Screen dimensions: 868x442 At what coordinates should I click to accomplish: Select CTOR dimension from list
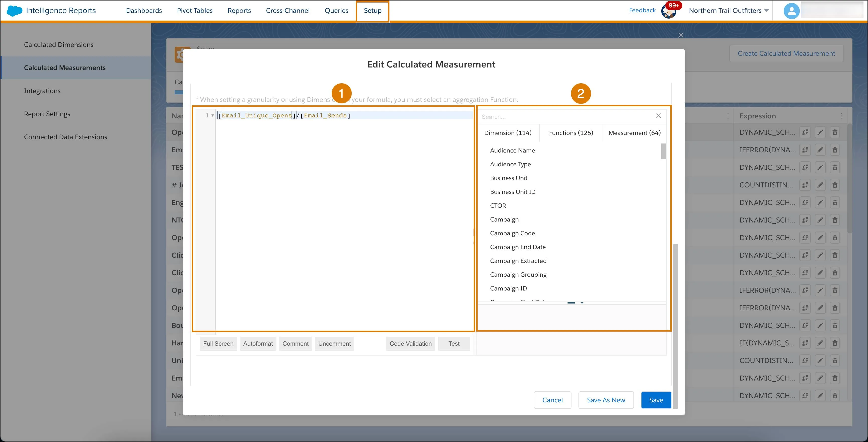498,205
